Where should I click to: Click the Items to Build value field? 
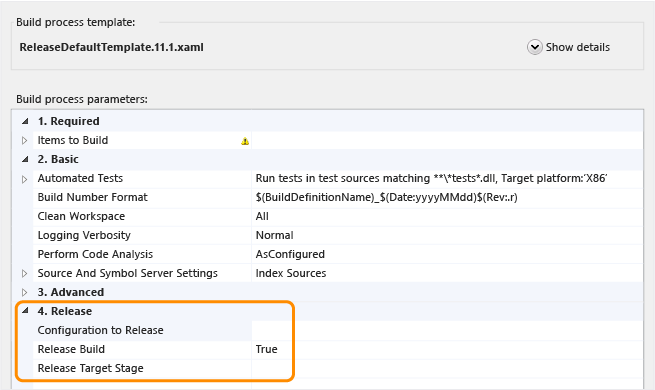(x=447, y=140)
